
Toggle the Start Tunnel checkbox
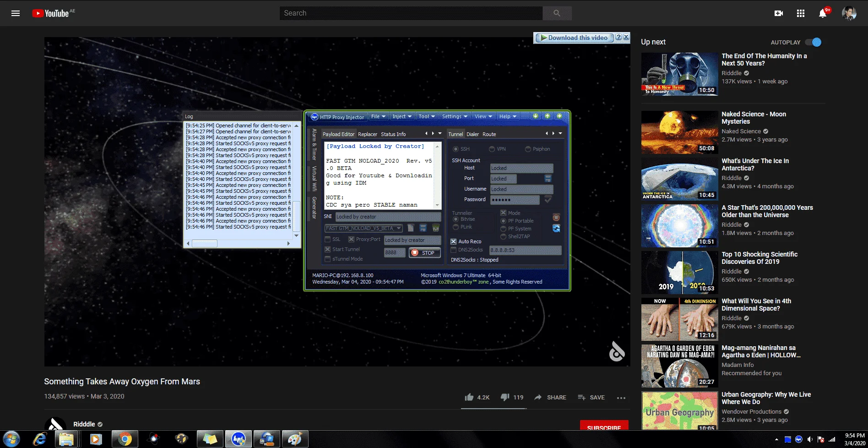[327, 249]
